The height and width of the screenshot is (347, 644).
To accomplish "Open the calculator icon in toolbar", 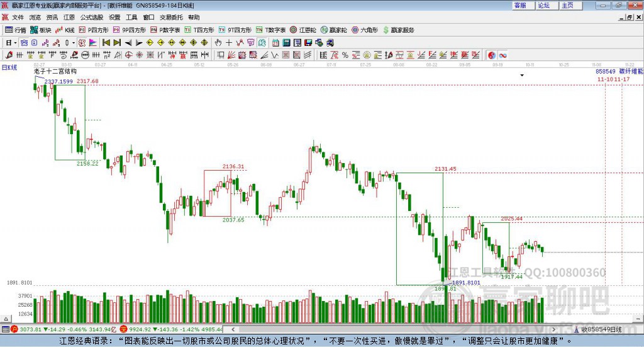I will (286, 43).
